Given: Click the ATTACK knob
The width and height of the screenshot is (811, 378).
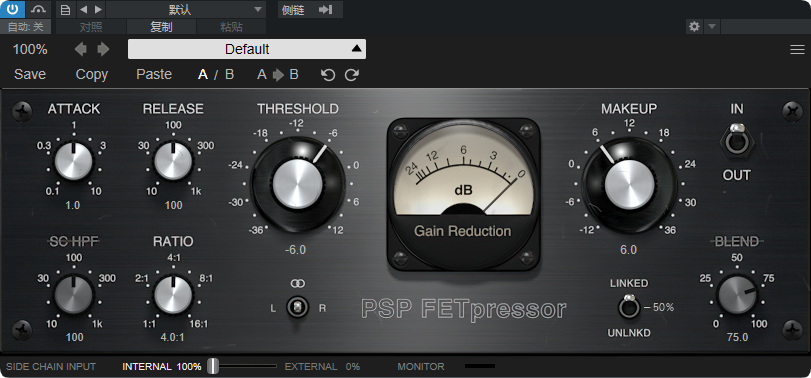Looking at the screenshot, I should (73, 161).
